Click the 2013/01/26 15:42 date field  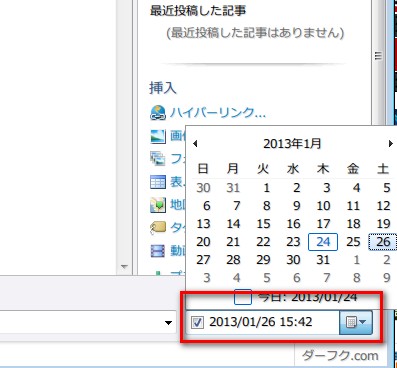[x=261, y=322]
